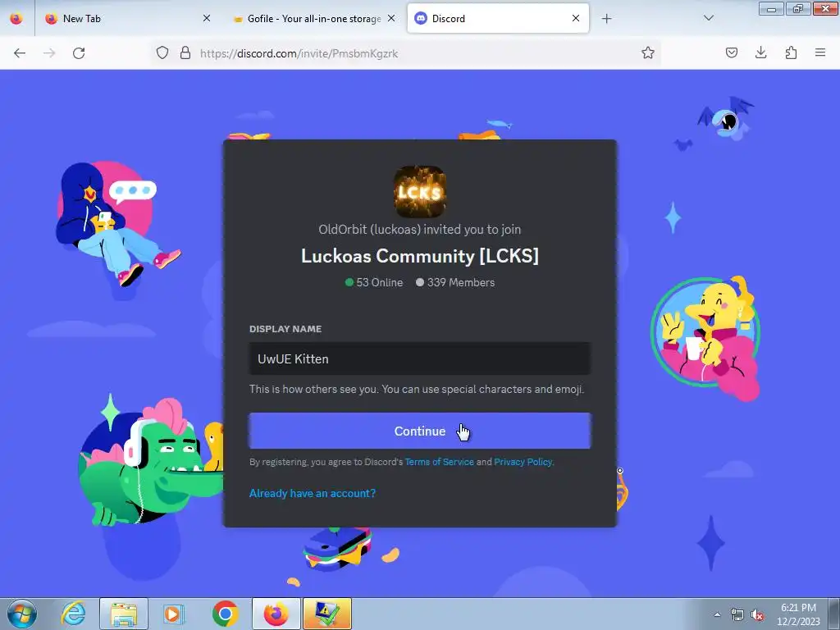Open tracking protection shield icon
Screen dimensions: 840x630
click(x=162, y=52)
